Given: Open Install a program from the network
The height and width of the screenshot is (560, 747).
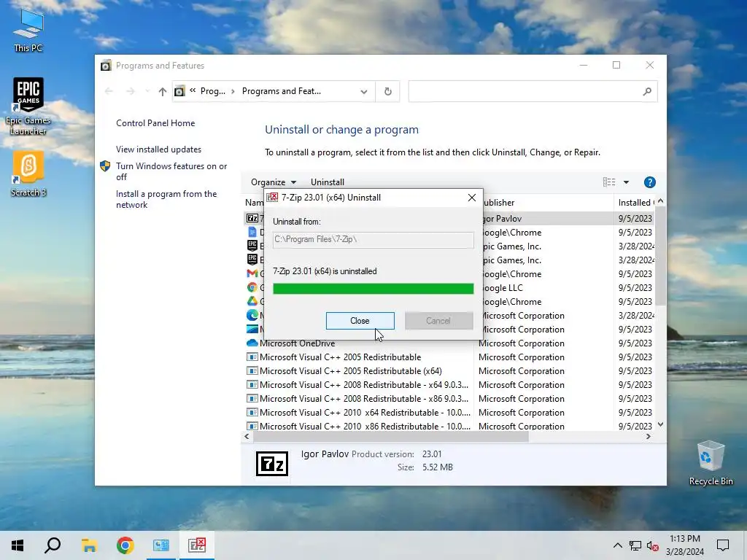Looking at the screenshot, I should tap(166, 200).
